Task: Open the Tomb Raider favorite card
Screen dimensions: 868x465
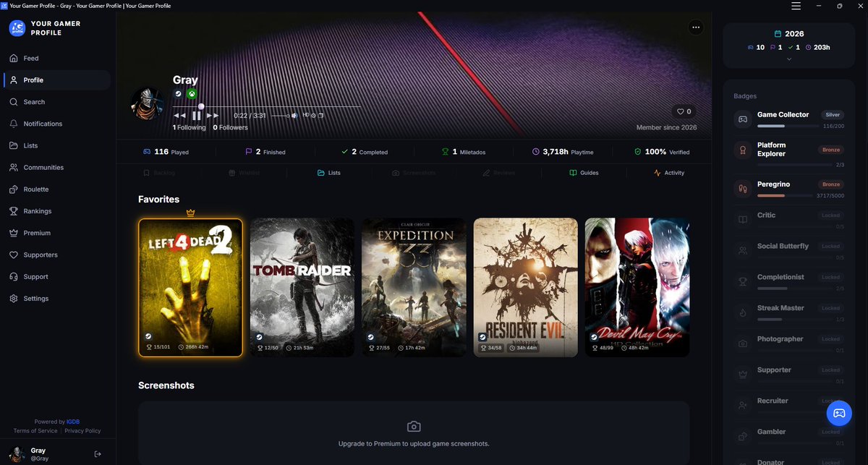Action: coord(302,288)
